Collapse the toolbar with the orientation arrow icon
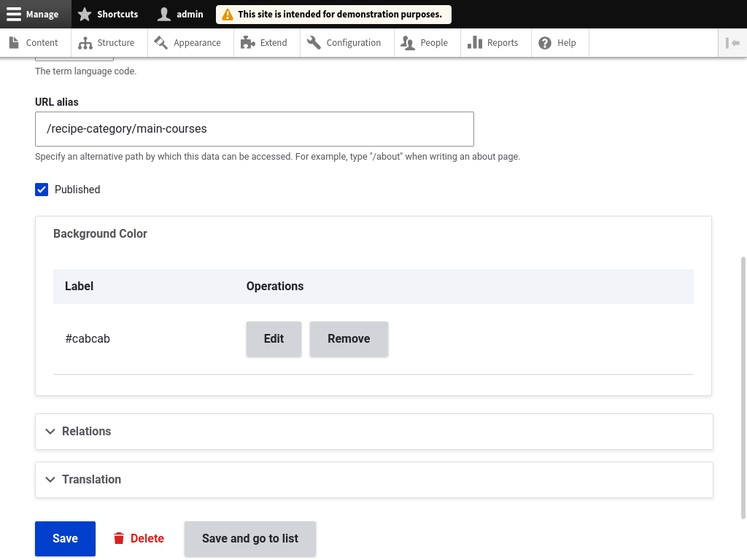This screenshot has width=747, height=560. [732, 43]
